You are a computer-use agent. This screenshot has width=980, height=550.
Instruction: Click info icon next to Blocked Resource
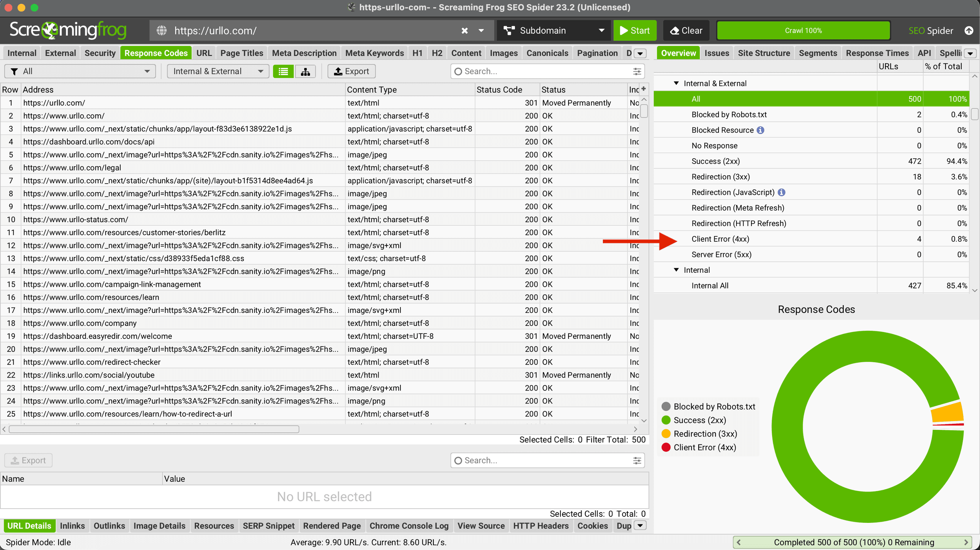tap(761, 130)
